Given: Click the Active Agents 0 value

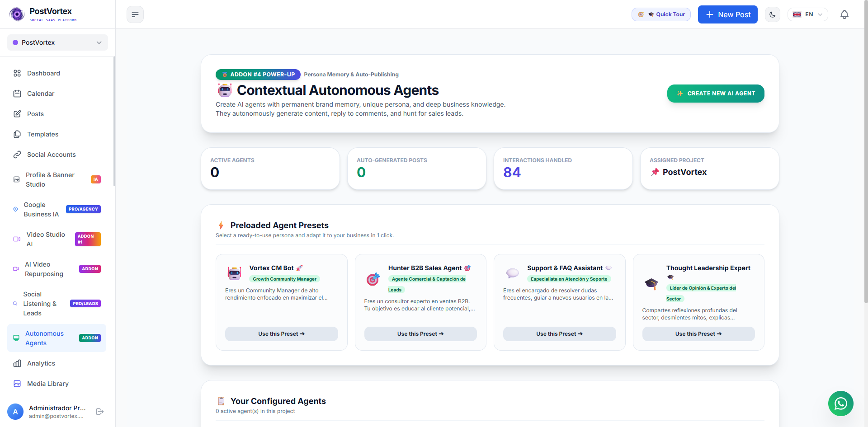Looking at the screenshot, I should click(x=215, y=172).
